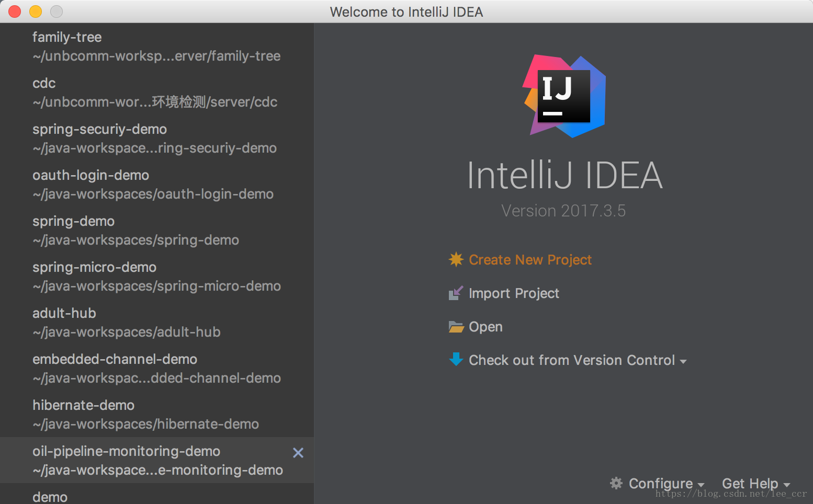Click the Open folder icon
The image size is (813, 504).
pyautogui.click(x=456, y=327)
